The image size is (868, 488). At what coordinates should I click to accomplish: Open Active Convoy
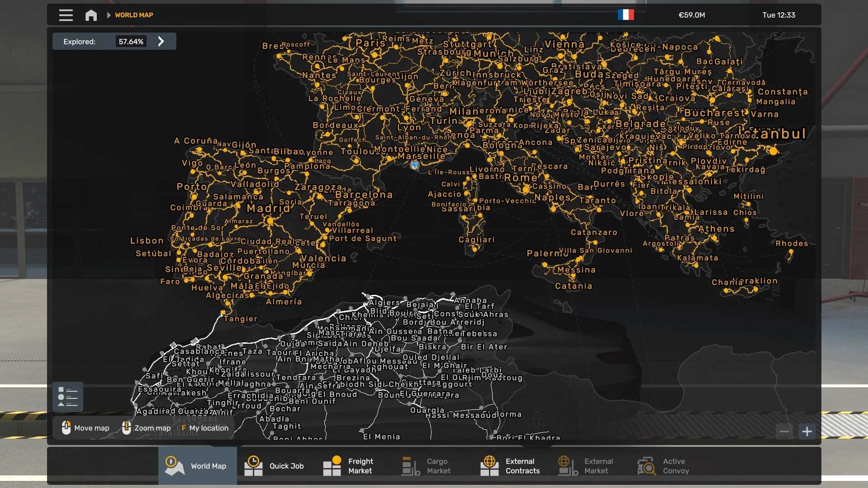664,466
